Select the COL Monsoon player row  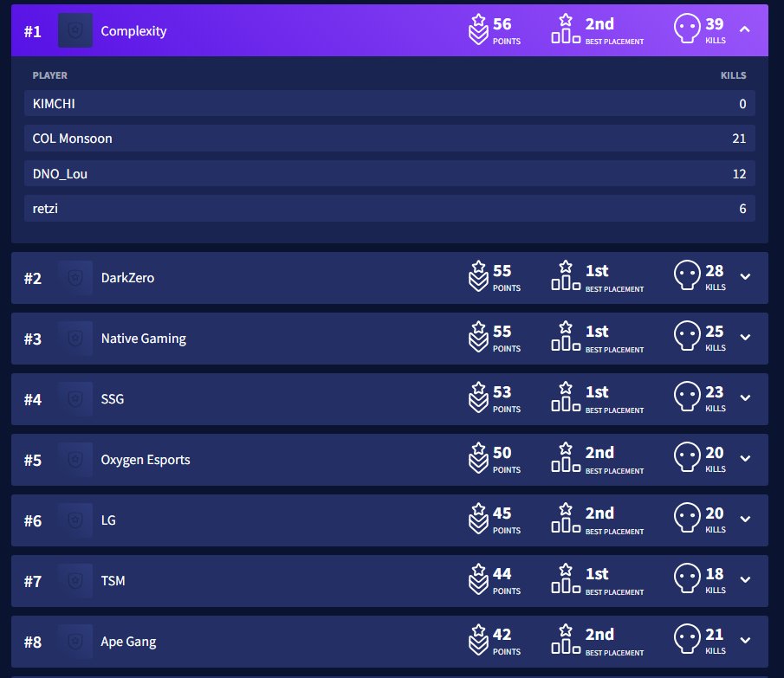click(390, 139)
